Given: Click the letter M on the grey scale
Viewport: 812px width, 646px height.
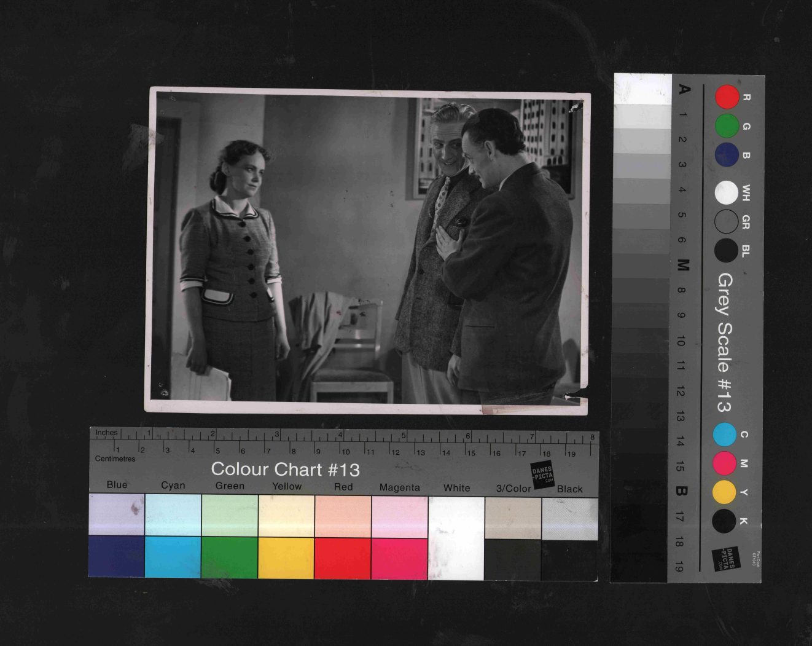Looking at the screenshot, I should tap(682, 265).
